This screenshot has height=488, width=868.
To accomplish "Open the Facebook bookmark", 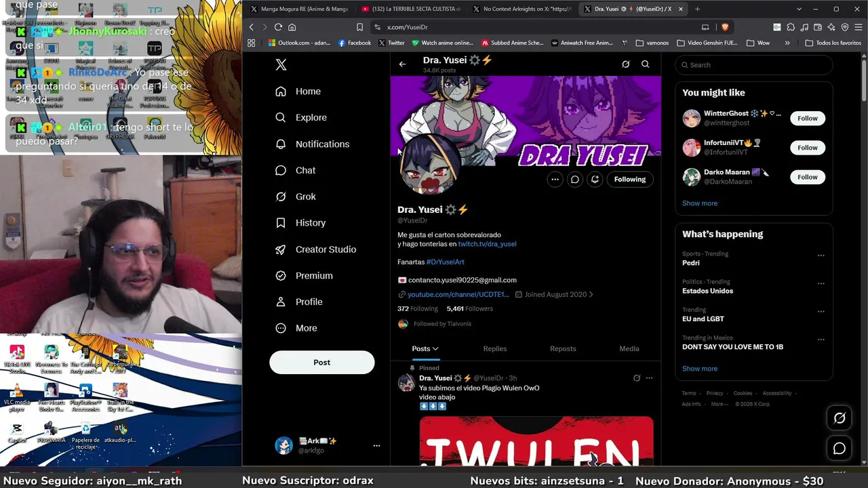I will tap(354, 43).
